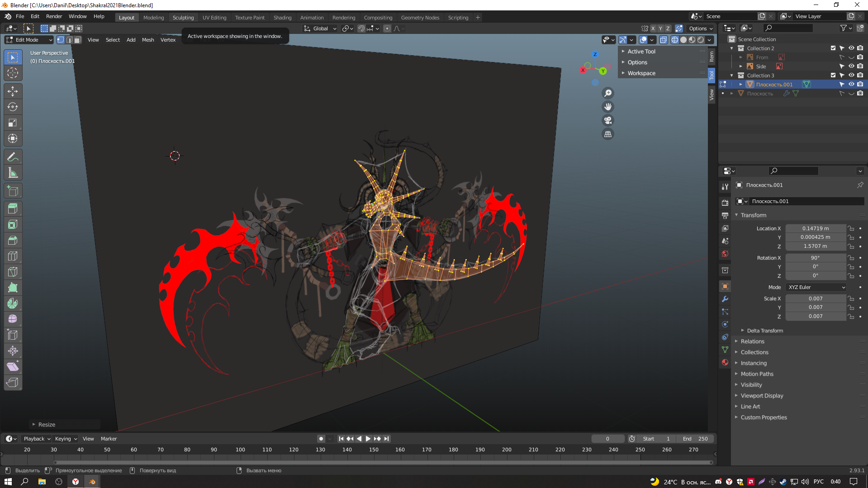Switch to the Shading workspace tab
868x488 pixels.
[x=282, y=18]
